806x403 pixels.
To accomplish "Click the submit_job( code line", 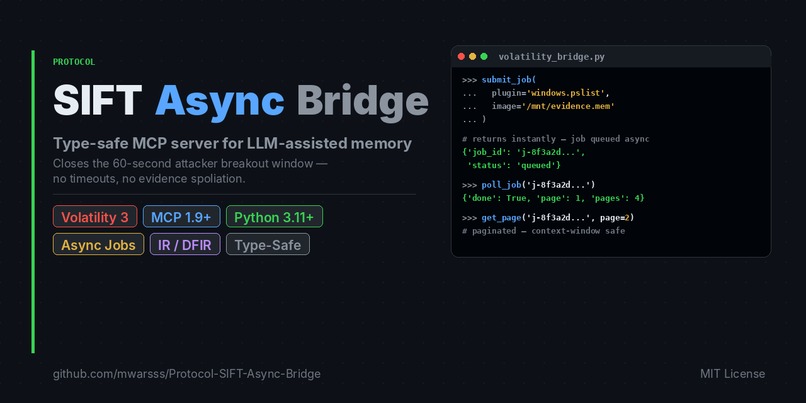I will pos(499,80).
